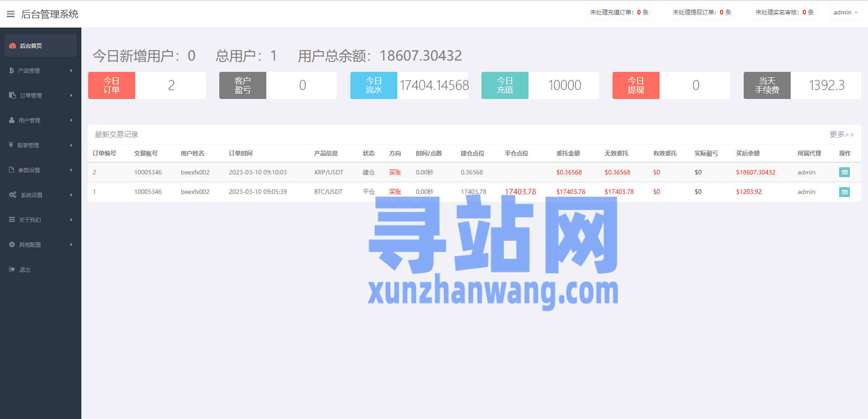Expand 报表管理 submenu arrow
868x419 pixels.
pos(71,145)
